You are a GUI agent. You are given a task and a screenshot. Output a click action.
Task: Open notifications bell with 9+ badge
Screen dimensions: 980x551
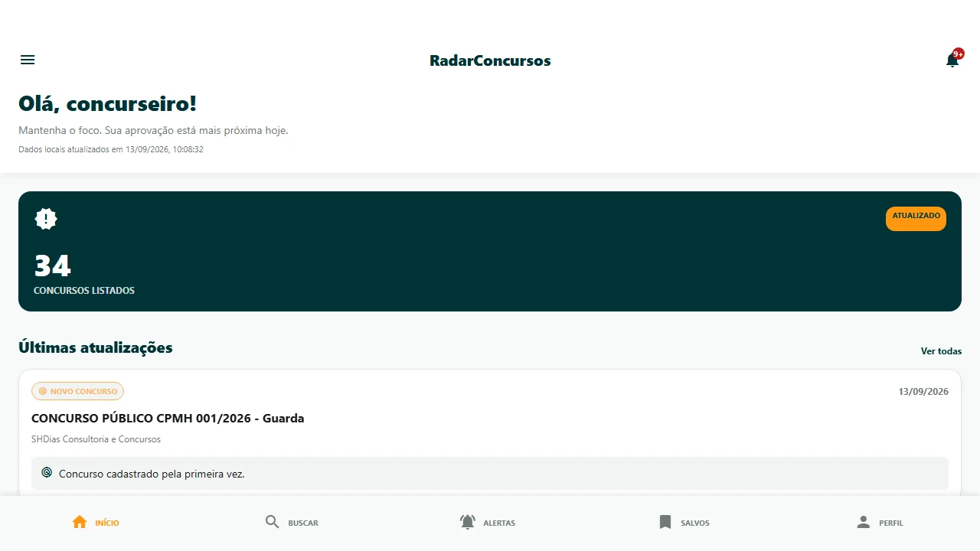tap(952, 60)
